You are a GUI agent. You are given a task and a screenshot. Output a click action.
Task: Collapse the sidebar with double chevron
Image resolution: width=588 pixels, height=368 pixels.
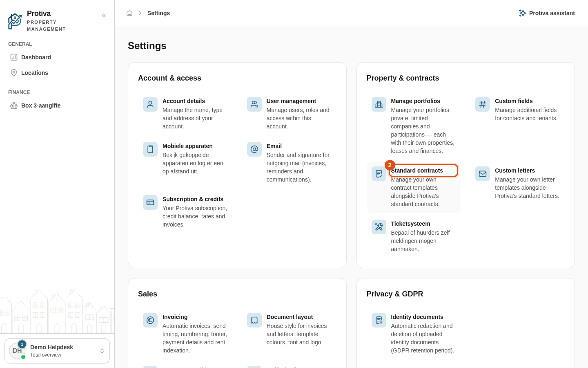(x=104, y=16)
